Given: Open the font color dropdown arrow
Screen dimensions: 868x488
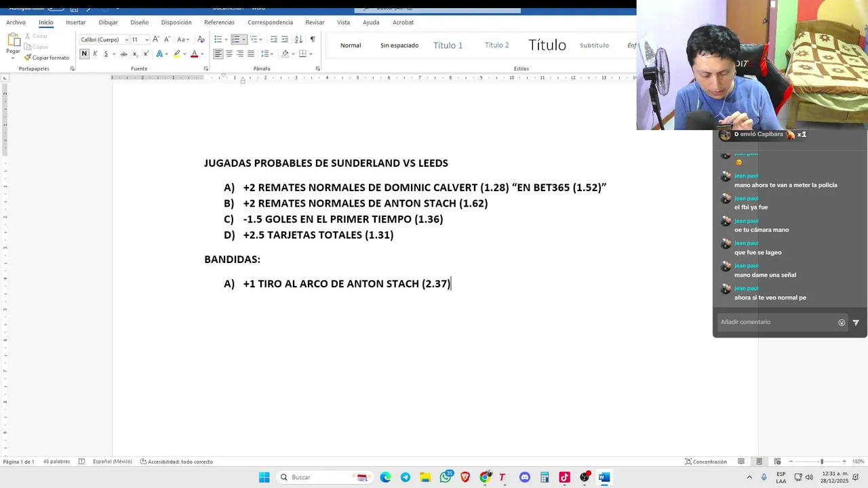Looking at the screenshot, I should click(202, 54).
